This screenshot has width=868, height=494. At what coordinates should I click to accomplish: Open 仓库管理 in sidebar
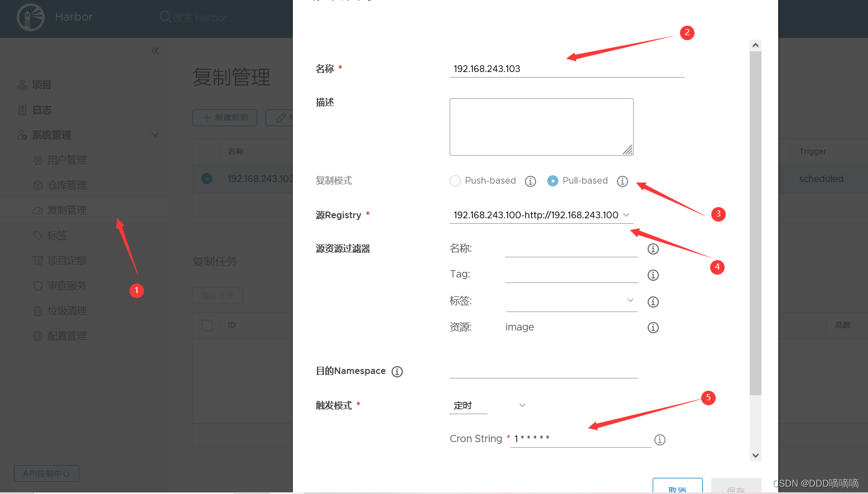(x=67, y=185)
